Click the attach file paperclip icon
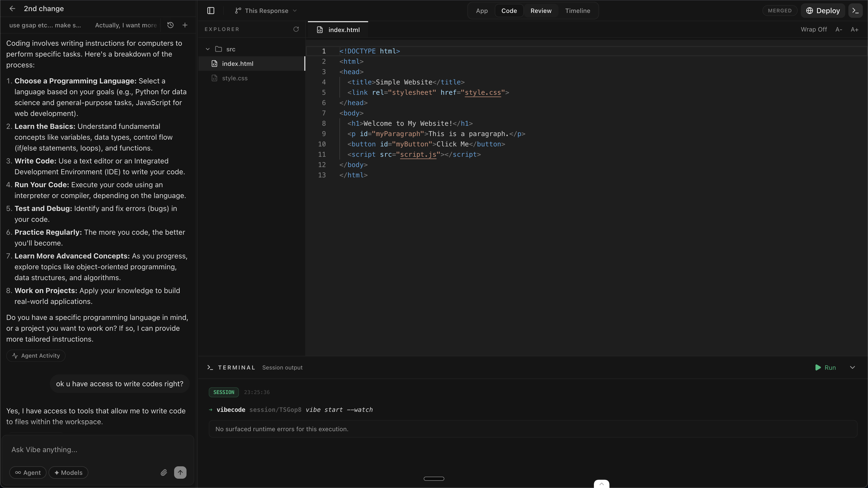868x488 pixels. (164, 473)
